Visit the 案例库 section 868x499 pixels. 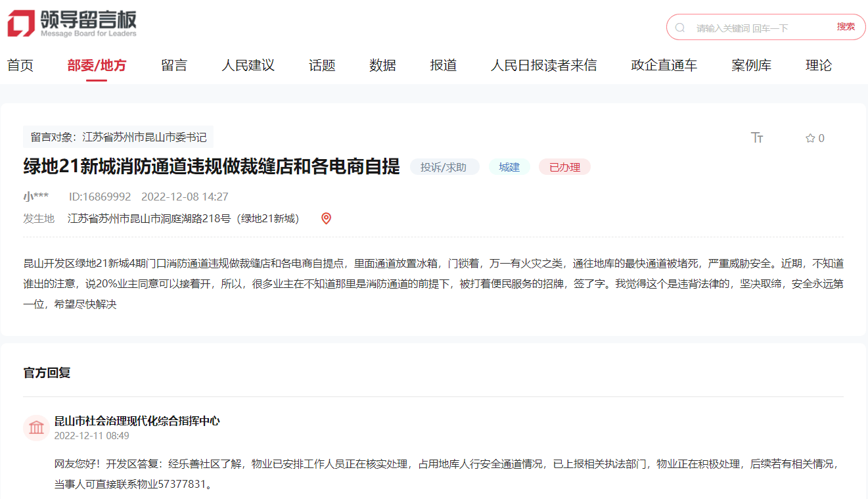pyautogui.click(x=751, y=65)
